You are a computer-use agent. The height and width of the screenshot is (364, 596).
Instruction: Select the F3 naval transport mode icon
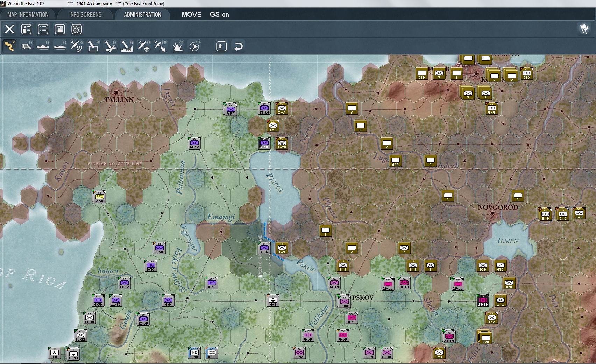43,46
